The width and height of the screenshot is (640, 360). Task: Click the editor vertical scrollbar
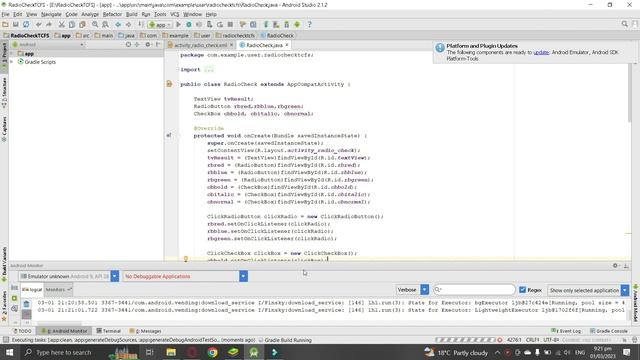coord(629,93)
